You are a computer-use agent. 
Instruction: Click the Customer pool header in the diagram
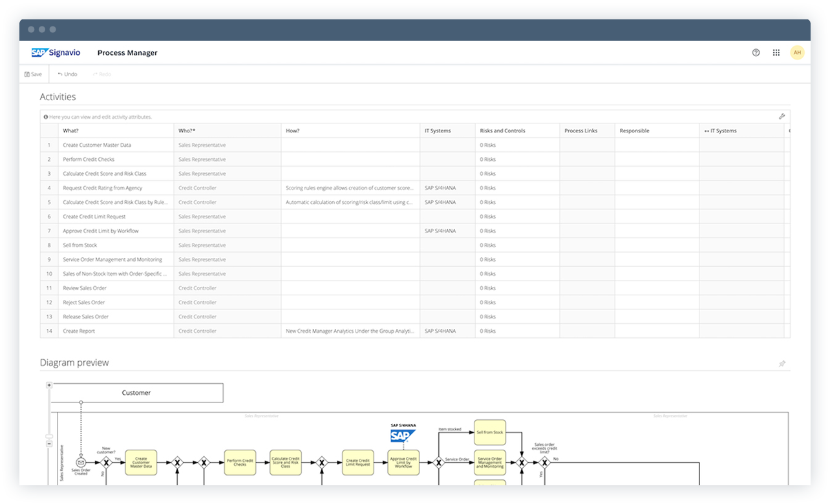(136, 392)
